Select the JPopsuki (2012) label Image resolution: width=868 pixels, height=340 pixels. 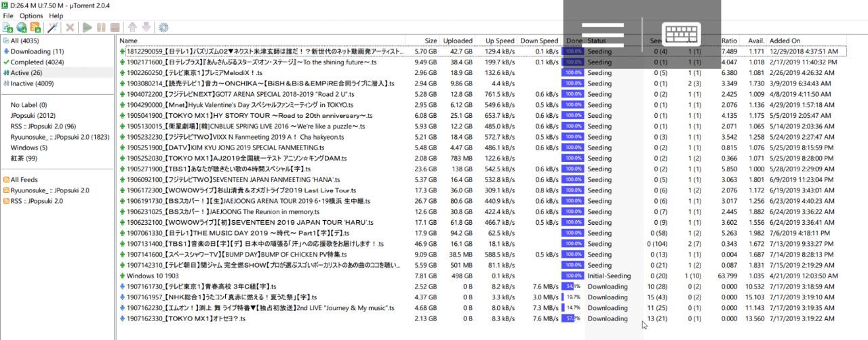[x=32, y=116]
